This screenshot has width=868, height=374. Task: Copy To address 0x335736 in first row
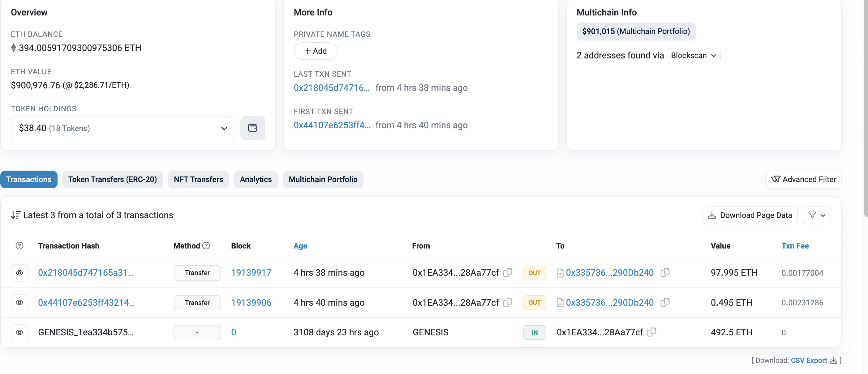pos(665,272)
